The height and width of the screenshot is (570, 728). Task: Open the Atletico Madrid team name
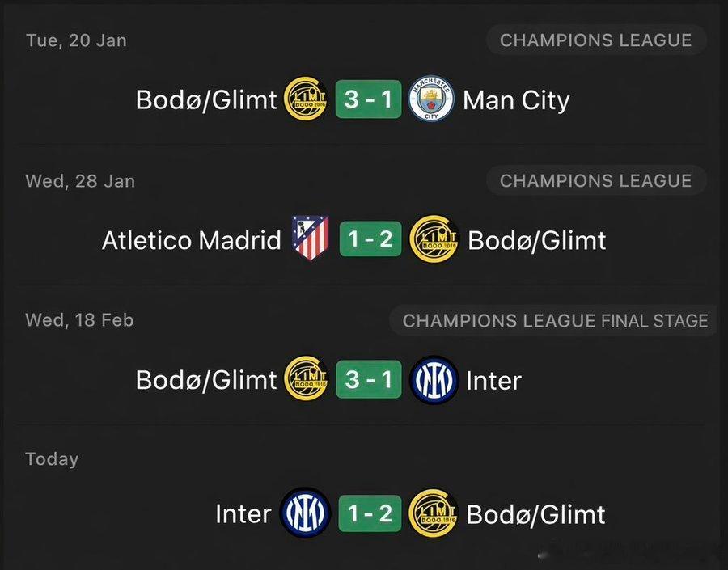coord(192,240)
